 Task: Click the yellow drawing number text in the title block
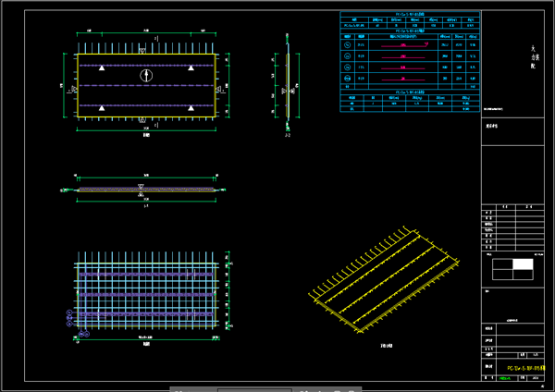525,368
